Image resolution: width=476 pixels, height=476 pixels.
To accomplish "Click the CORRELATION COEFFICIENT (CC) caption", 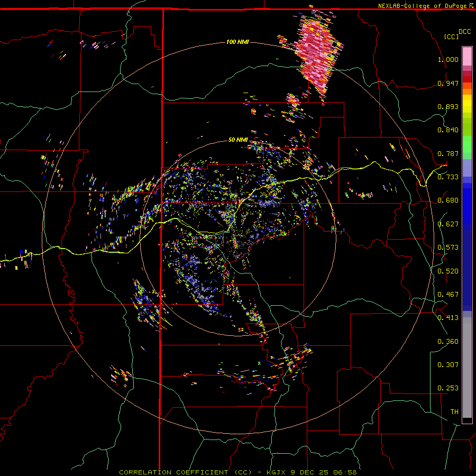I will pyautogui.click(x=185, y=472).
